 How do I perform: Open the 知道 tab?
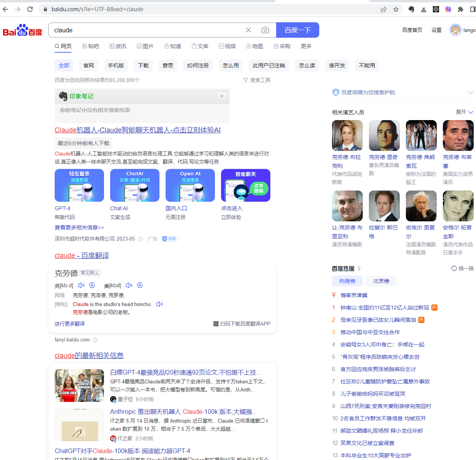(x=173, y=46)
